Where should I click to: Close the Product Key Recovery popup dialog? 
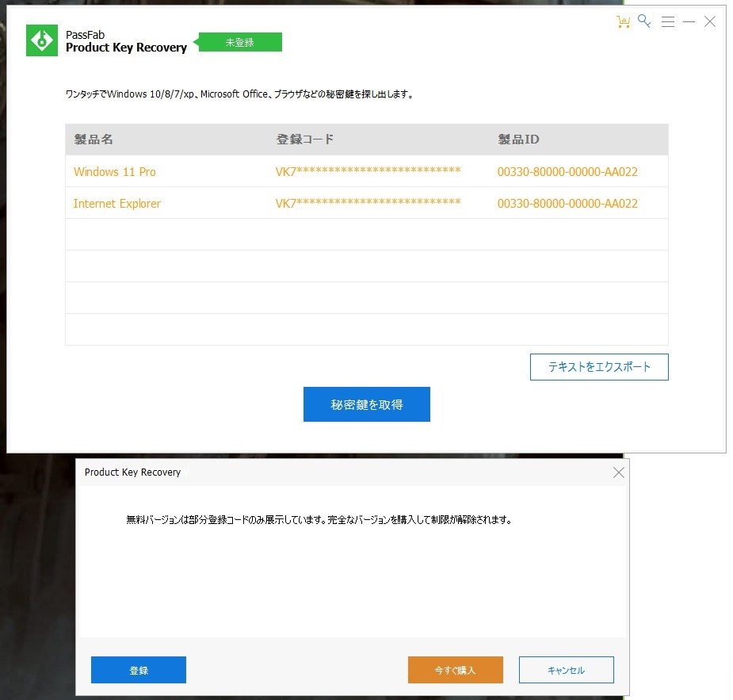(619, 472)
